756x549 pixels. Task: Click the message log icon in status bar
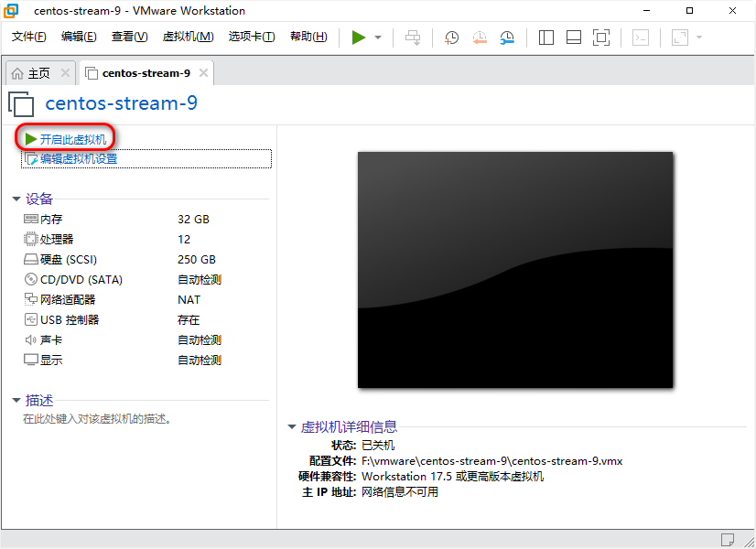pyautogui.click(x=727, y=539)
